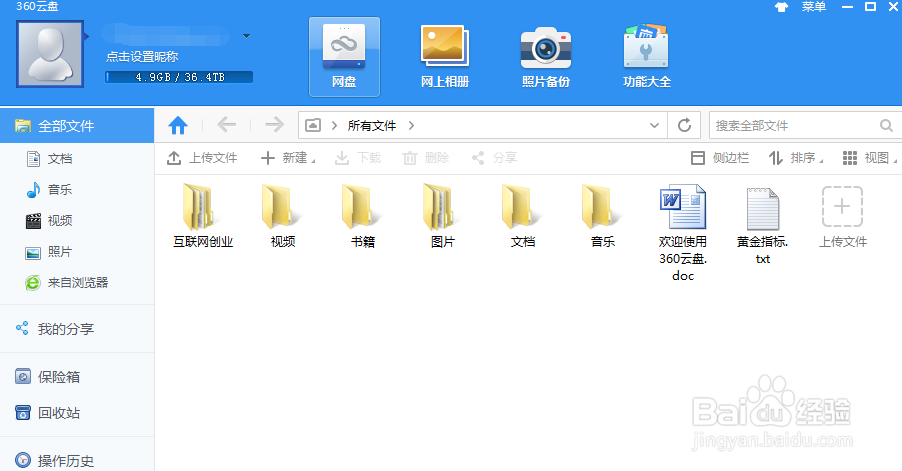This screenshot has height=471, width=902.
Task: Open the 照片备份 photo backup tab
Action: point(545,57)
